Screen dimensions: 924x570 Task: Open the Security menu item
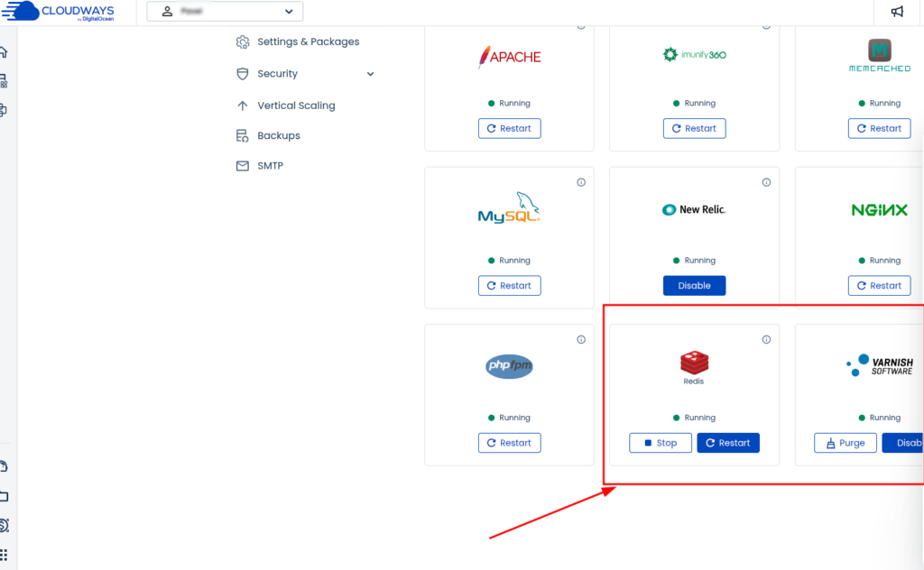(277, 74)
